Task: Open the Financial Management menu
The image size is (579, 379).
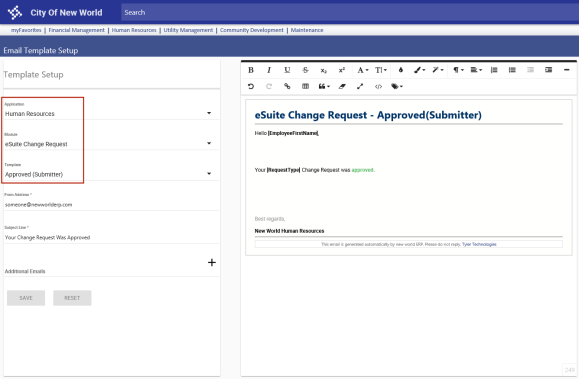Action: tap(76, 30)
